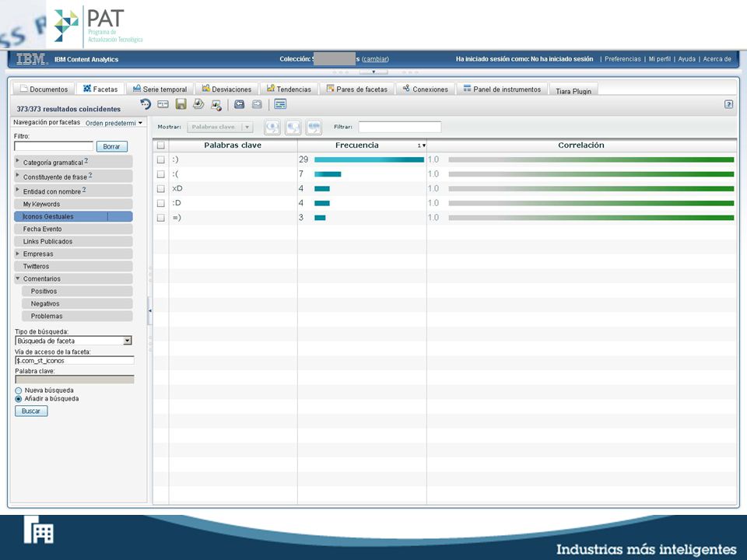Select the Twitteros facet
This screenshot has width=747, height=560.
[73, 266]
